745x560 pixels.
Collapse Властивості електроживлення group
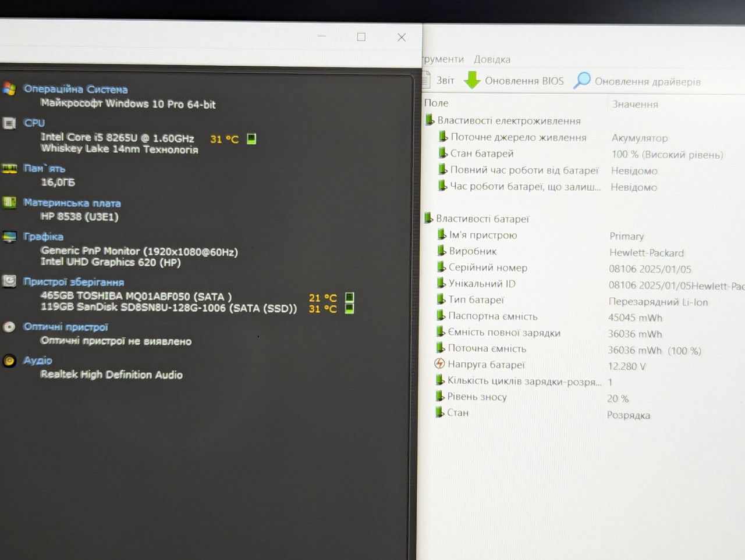pyautogui.click(x=430, y=120)
